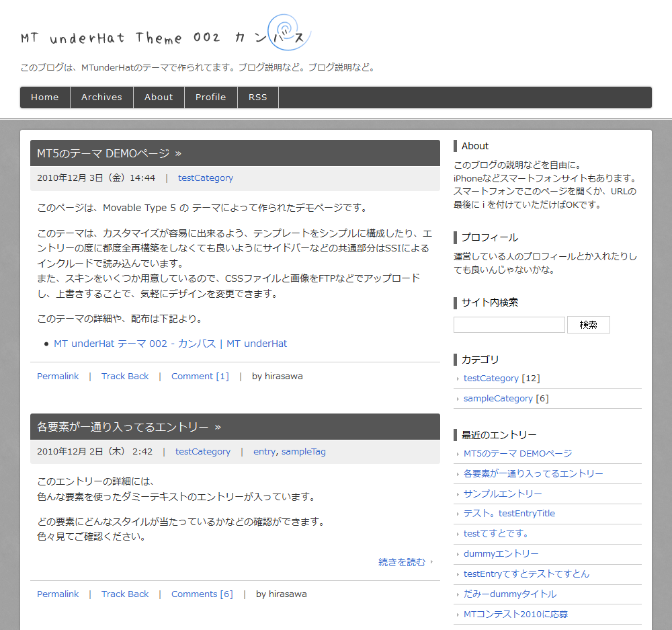Click the 最近のエントリー sidebar heading
The image size is (672, 630).
(x=499, y=435)
